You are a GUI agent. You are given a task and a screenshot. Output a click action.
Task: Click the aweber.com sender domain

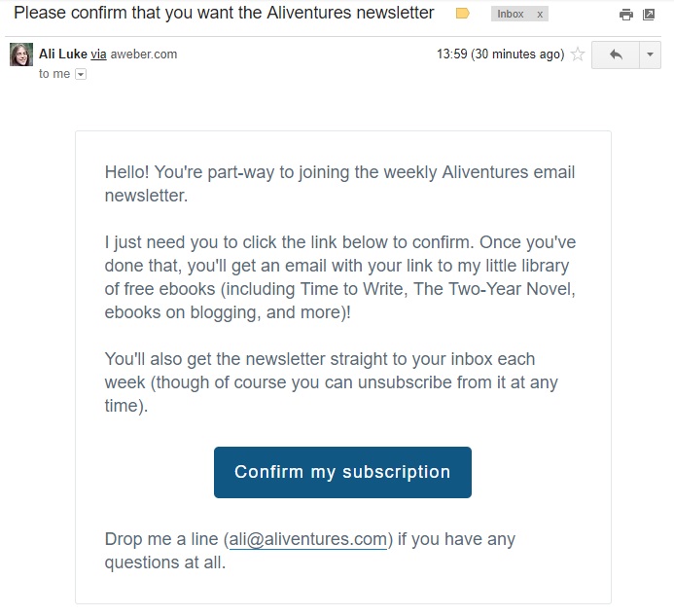click(x=144, y=54)
